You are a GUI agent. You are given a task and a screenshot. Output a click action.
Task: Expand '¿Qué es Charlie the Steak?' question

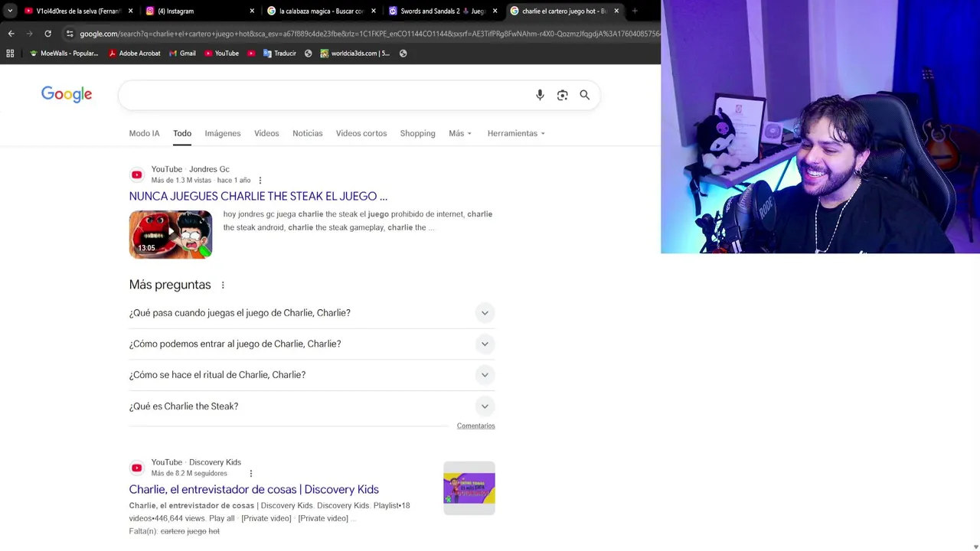[x=312, y=406]
